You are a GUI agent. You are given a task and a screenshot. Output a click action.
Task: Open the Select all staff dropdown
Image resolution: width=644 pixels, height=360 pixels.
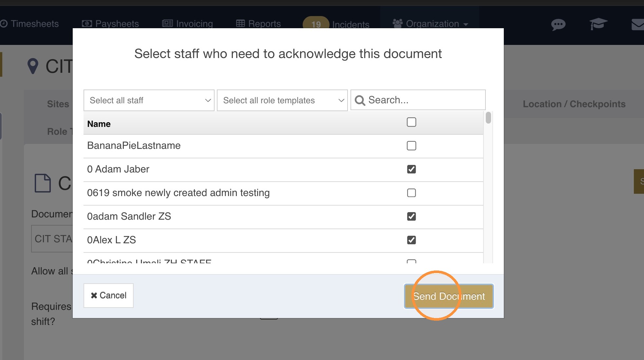pyautogui.click(x=149, y=100)
